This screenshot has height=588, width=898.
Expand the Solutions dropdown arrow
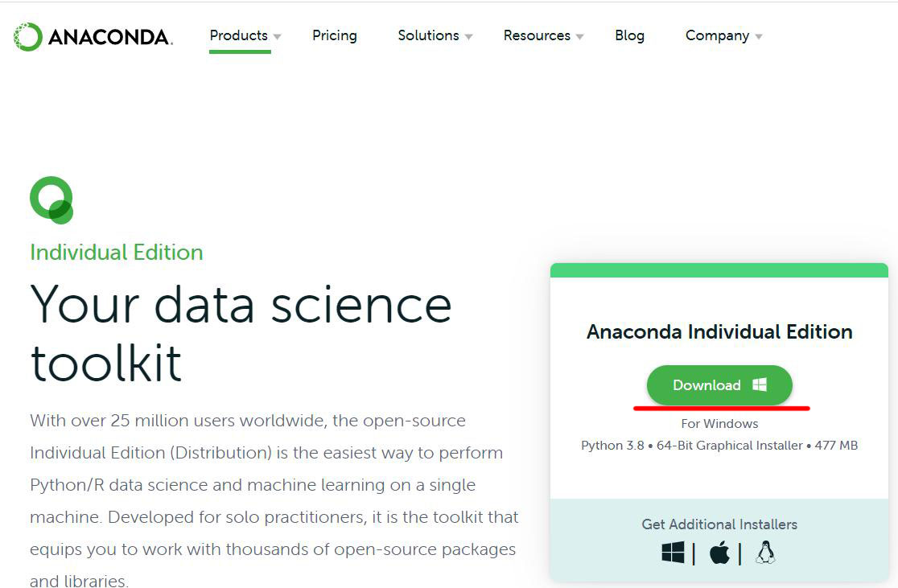pyautogui.click(x=469, y=37)
